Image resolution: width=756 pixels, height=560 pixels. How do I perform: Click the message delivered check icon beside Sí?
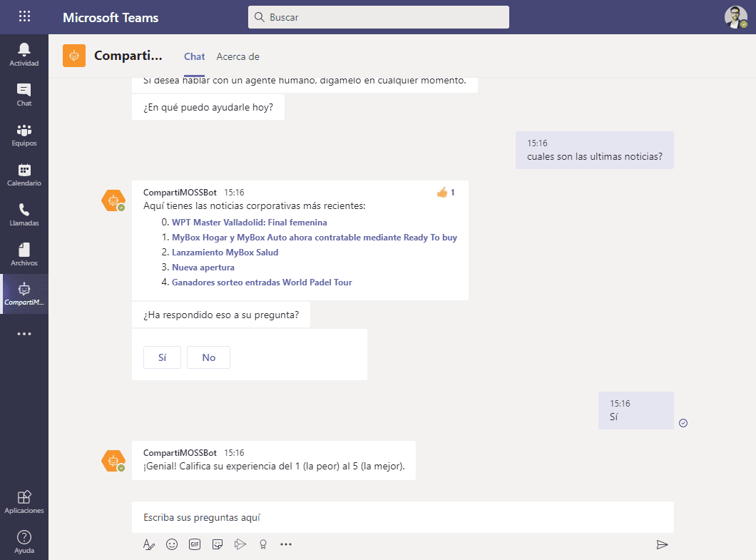point(683,423)
